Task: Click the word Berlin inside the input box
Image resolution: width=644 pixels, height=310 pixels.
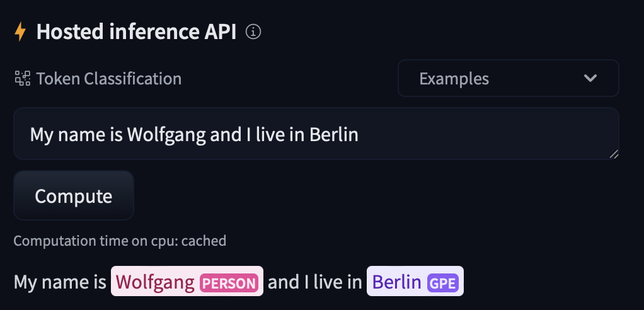Action: [x=334, y=134]
